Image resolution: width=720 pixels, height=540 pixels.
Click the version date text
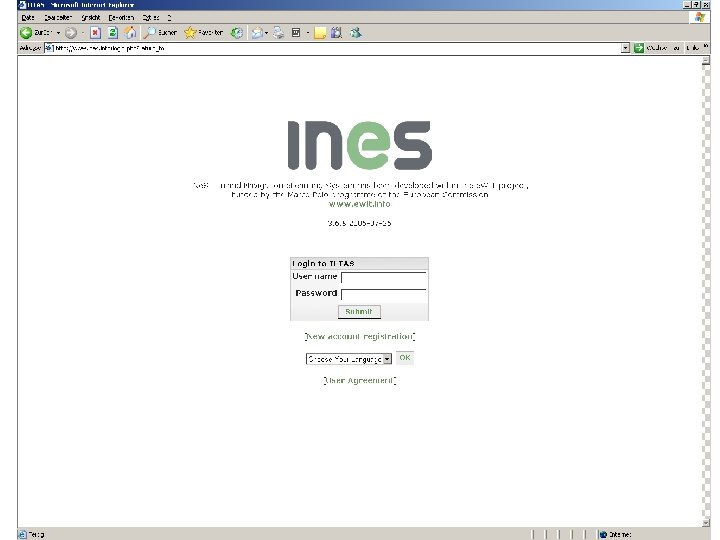[360, 223]
